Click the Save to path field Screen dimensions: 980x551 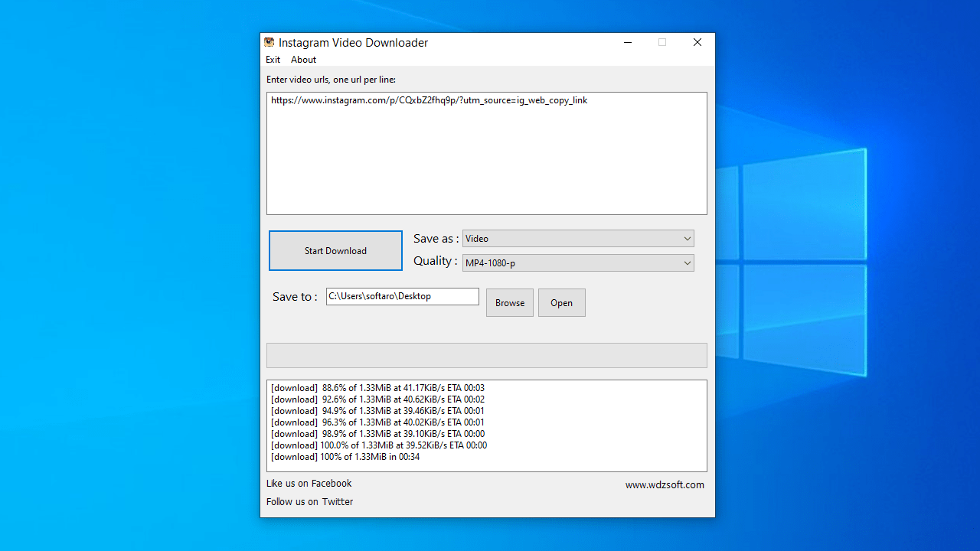click(403, 296)
